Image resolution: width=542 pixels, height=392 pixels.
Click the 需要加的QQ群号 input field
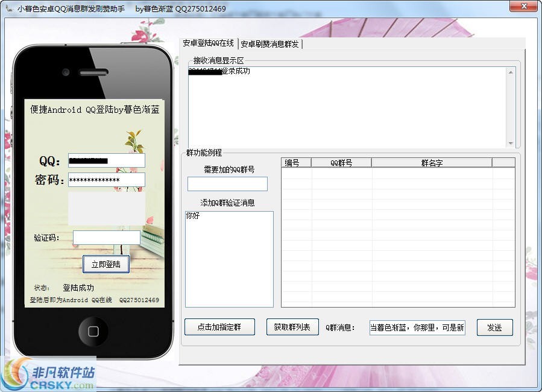227,184
